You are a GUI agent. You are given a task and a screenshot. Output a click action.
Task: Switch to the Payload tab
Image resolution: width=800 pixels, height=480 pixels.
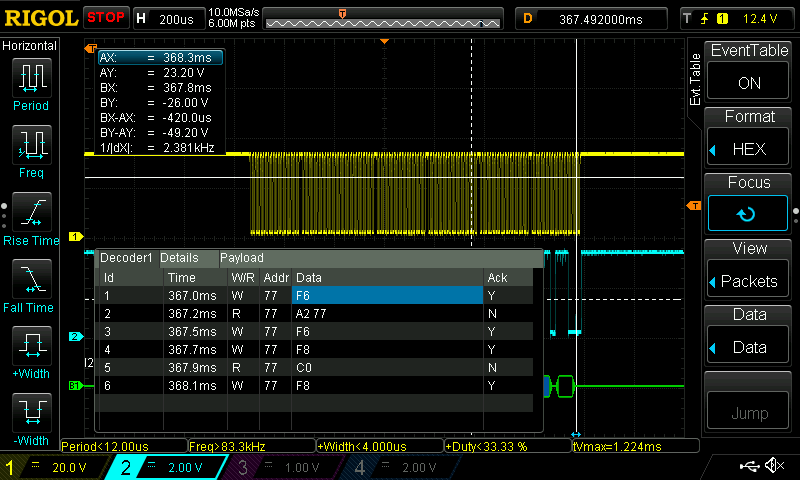(242, 258)
